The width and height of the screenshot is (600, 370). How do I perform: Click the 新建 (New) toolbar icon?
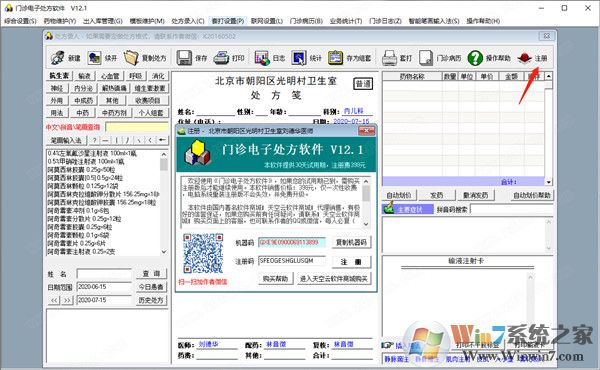coord(58,58)
